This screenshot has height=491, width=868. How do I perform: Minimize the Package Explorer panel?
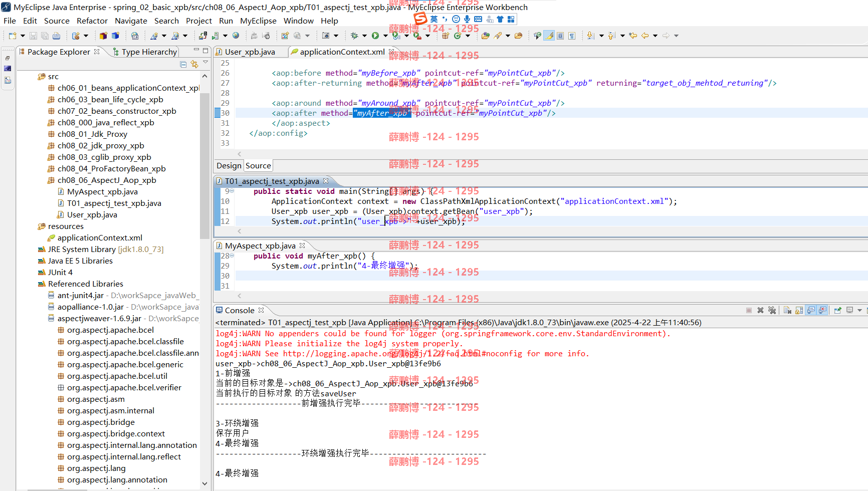click(196, 51)
